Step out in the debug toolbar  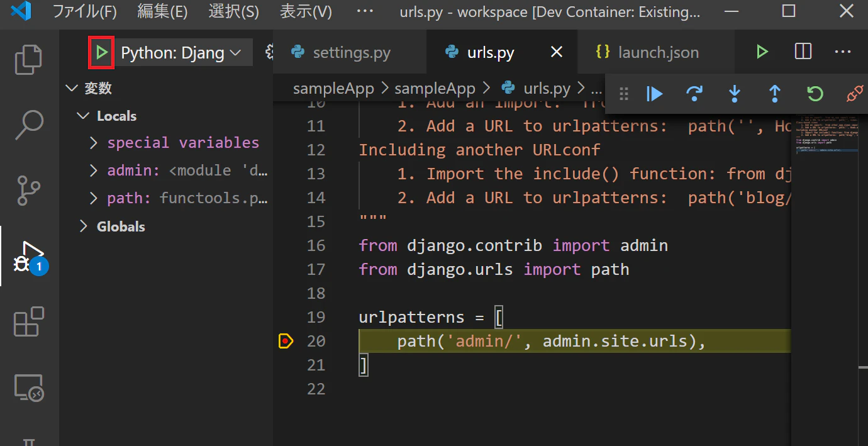tap(774, 94)
